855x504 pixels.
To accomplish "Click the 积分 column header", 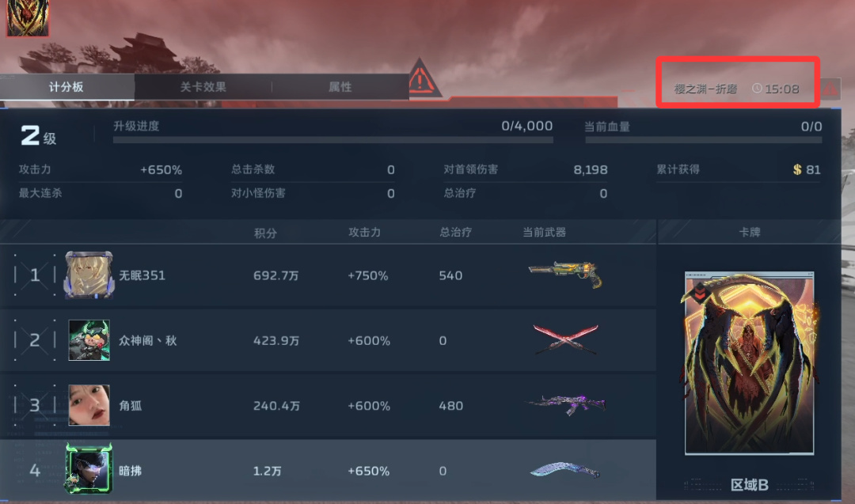I will [x=265, y=233].
